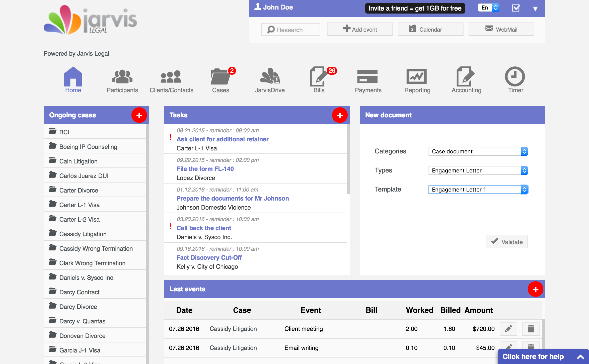Screen dimensions: 589x364
Task: Open the Accounting section
Action: pyautogui.click(x=466, y=80)
